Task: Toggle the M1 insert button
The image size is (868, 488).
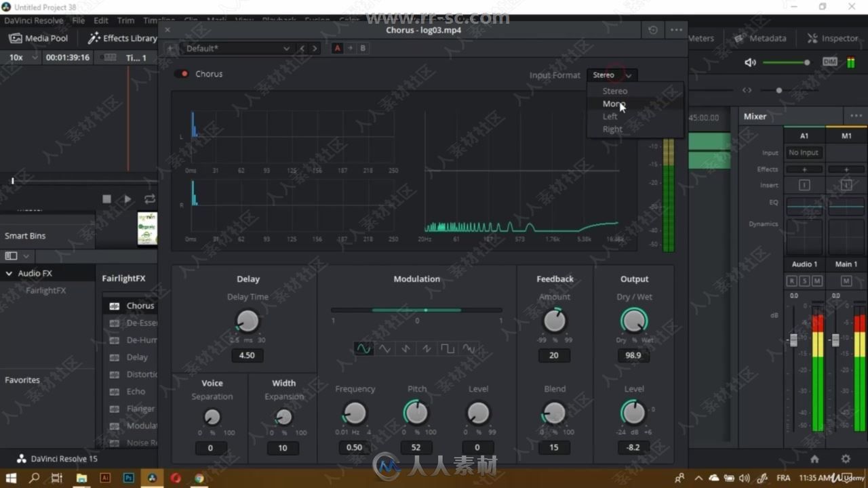Action: click(846, 185)
